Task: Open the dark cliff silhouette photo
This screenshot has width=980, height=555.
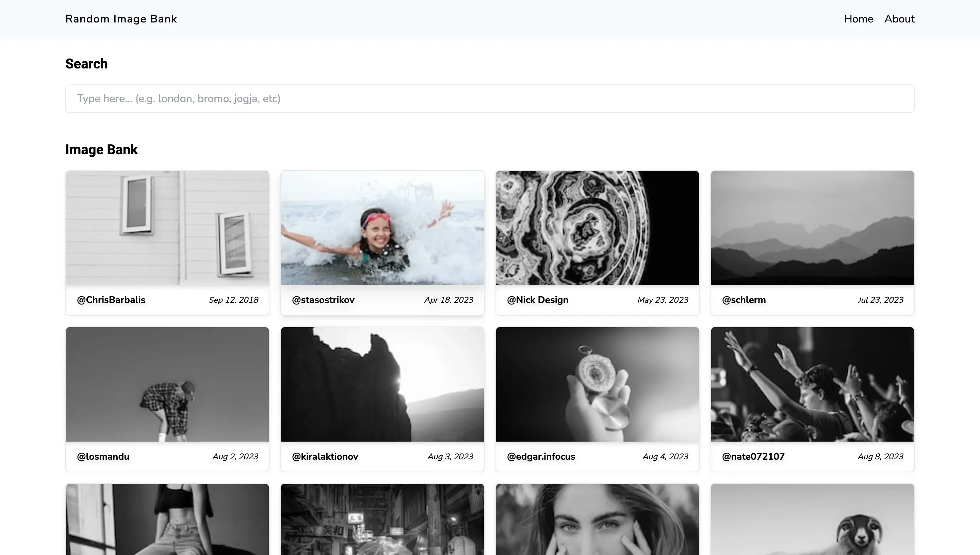Action: pyautogui.click(x=382, y=384)
